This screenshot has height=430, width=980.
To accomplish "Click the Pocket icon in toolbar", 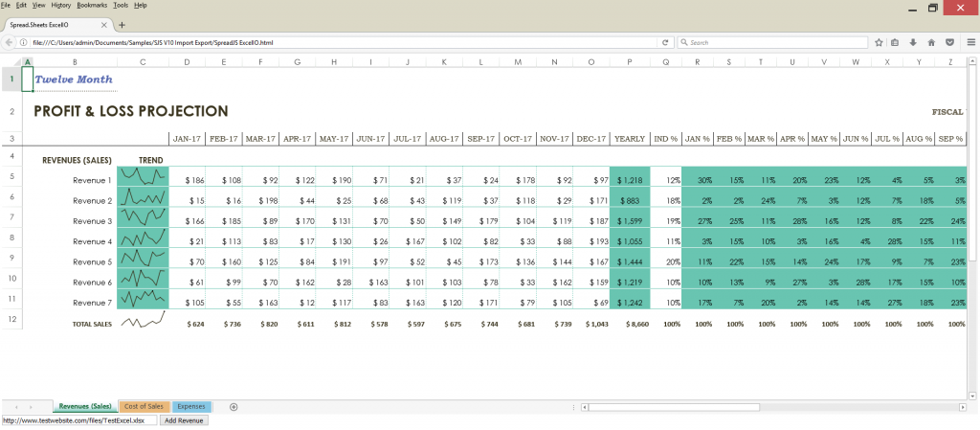I will click(x=949, y=43).
